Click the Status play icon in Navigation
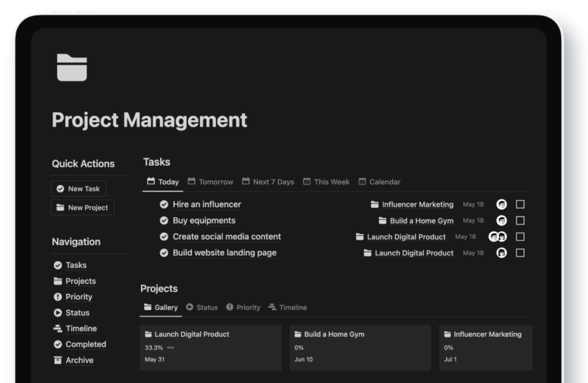The height and width of the screenshot is (383, 588). coord(58,313)
